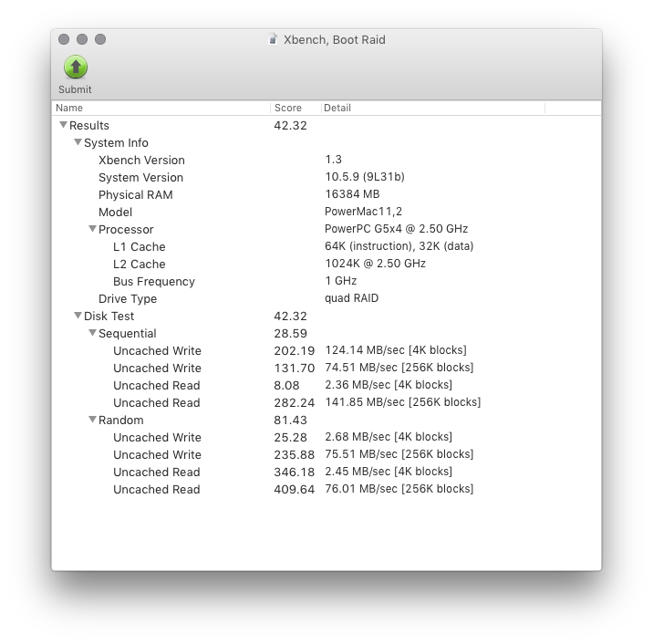This screenshot has height=644, width=653.
Task: Zoom the Xbench window
Action: pyautogui.click(x=100, y=39)
